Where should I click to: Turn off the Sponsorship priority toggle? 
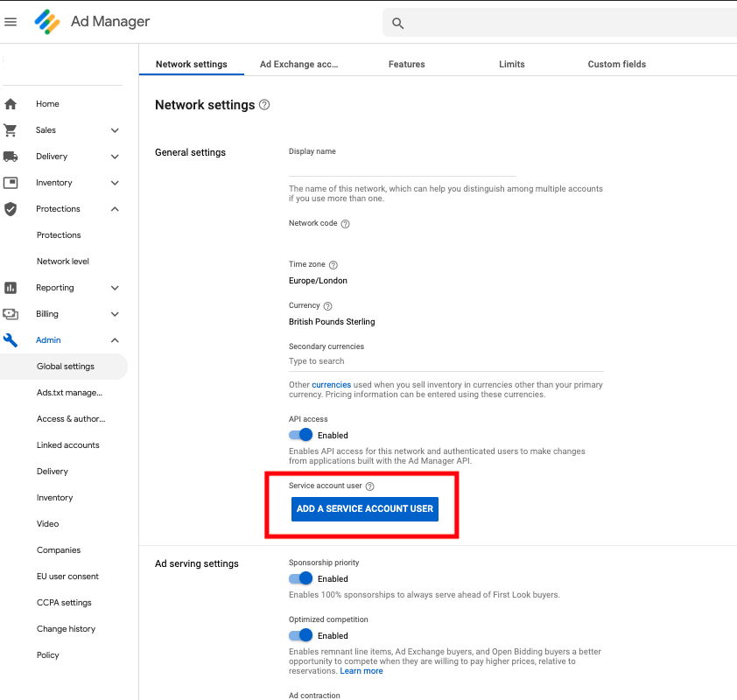(301, 578)
